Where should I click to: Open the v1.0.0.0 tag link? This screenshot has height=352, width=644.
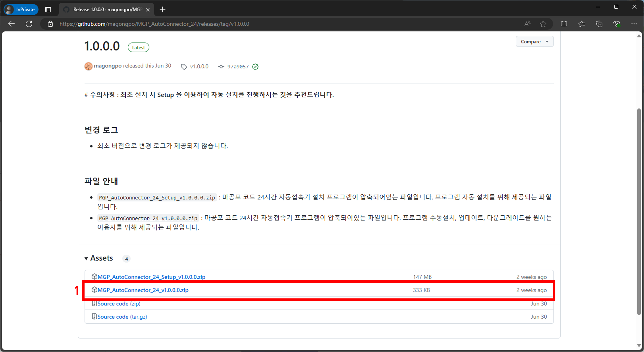click(x=199, y=66)
